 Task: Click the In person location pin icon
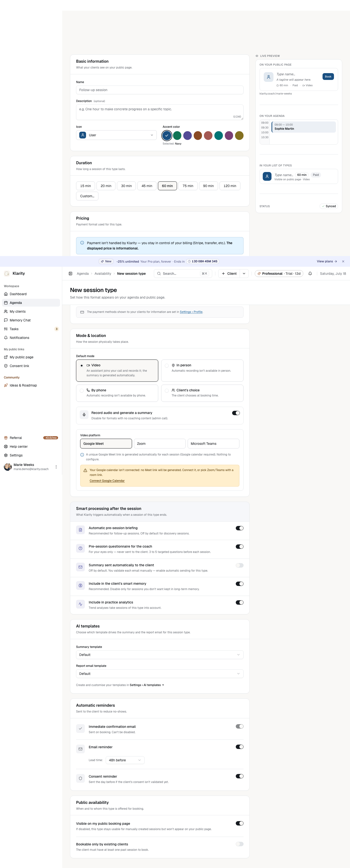(x=173, y=365)
